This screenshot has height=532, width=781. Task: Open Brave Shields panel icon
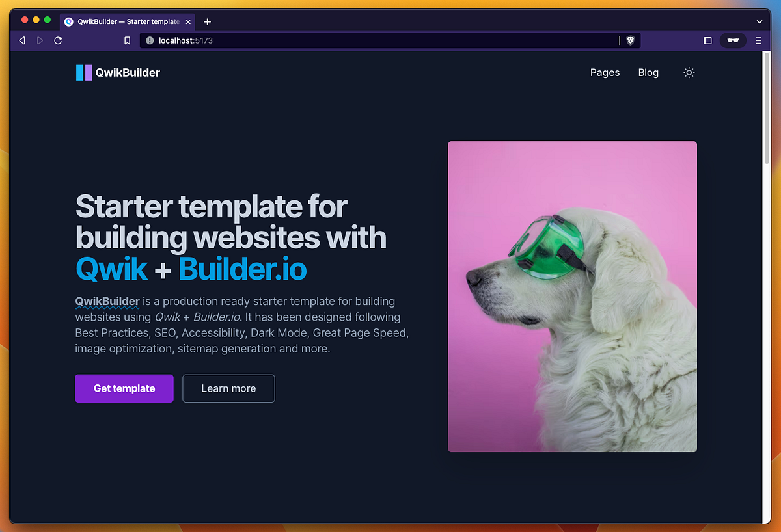point(630,40)
